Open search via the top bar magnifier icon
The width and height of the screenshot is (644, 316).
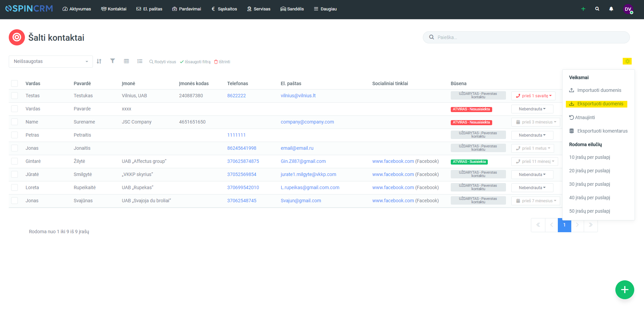(597, 9)
